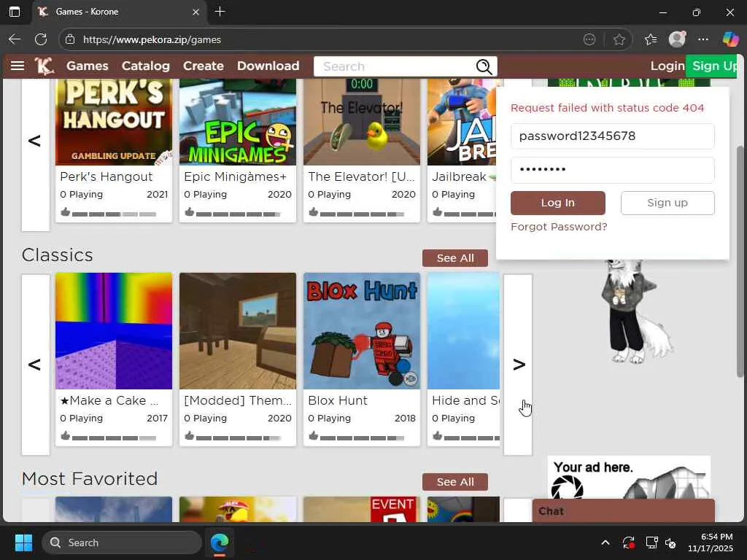Click the search magnifier icon
Image resolution: width=747 pixels, height=560 pixels.
click(x=484, y=66)
